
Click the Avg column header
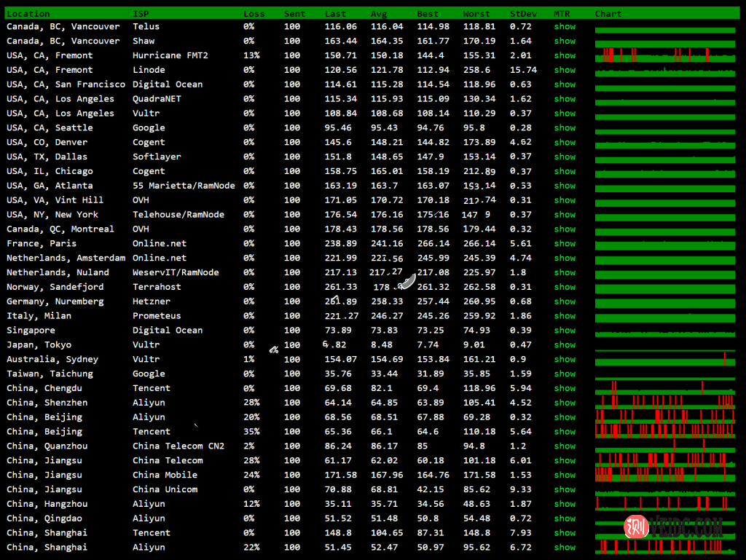379,14
